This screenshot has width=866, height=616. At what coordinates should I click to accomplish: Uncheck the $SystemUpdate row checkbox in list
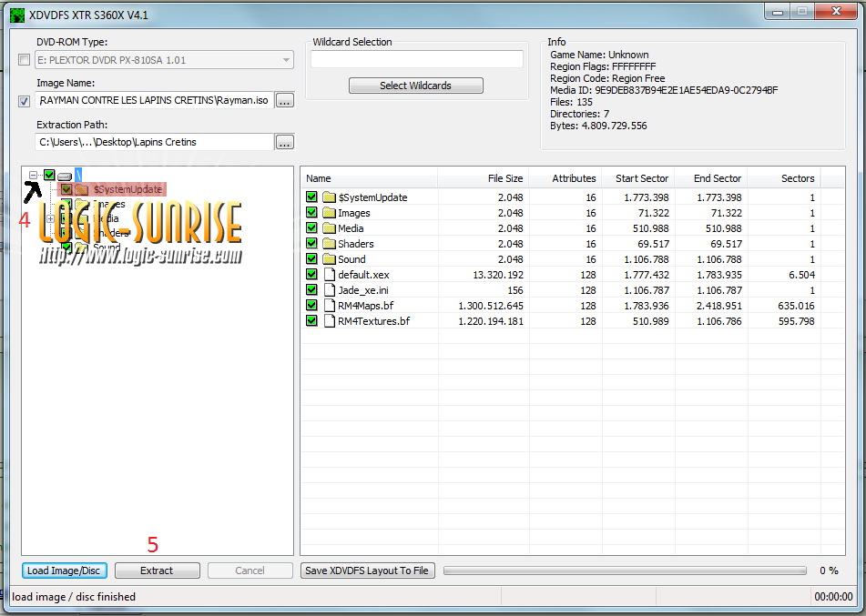pos(311,197)
